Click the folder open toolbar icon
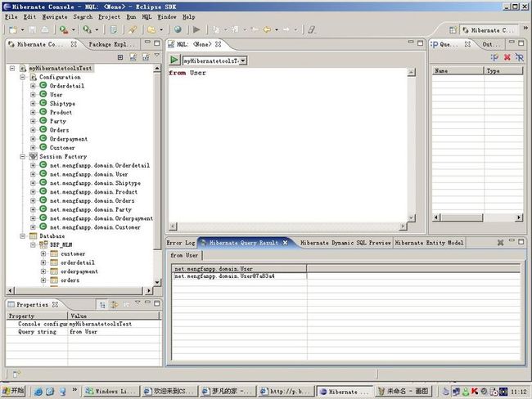 click(151, 29)
